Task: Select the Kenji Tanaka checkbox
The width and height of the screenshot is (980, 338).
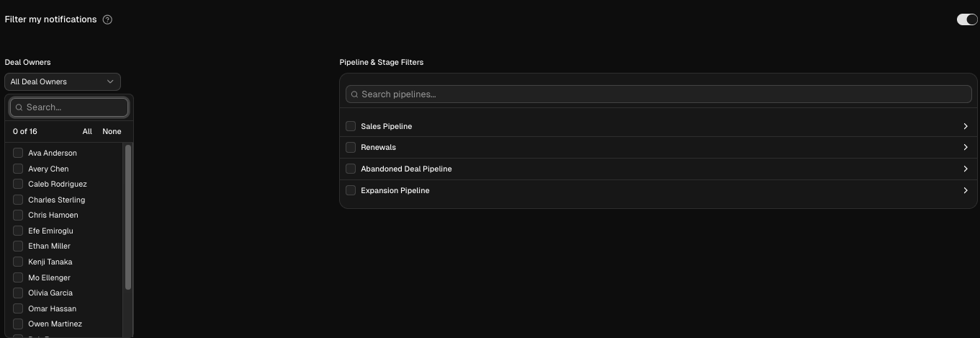Action: pyautogui.click(x=18, y=262)
